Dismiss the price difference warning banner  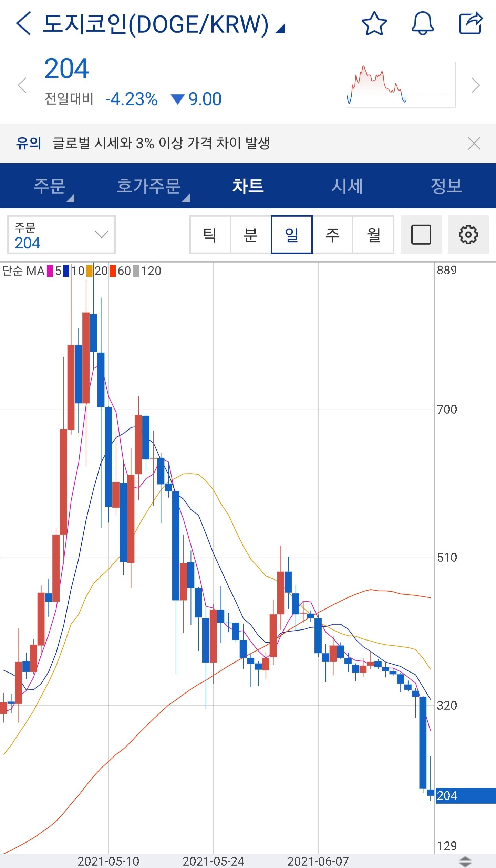(474, 143)
